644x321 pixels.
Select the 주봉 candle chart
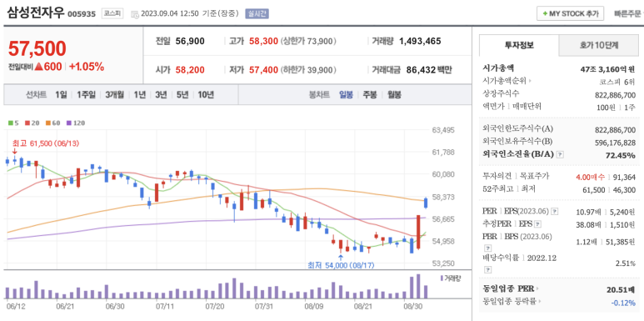point(370,95)
